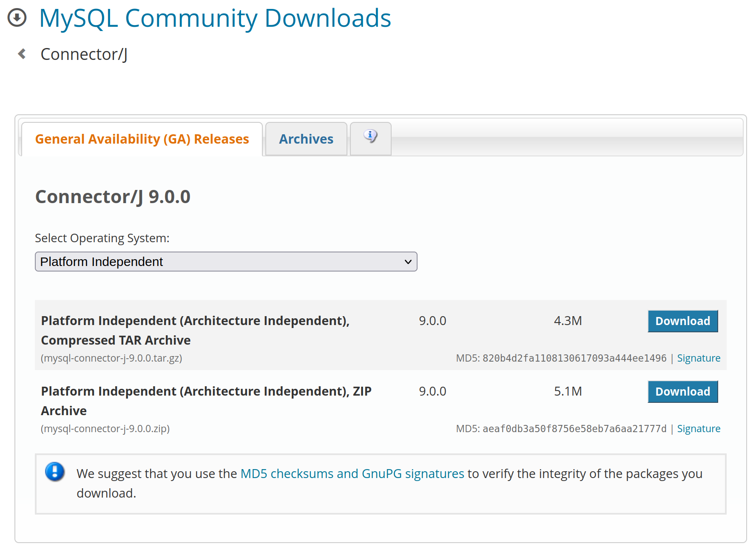Switch to the Archives tab
756x549 pixels.
coord(306,139)
